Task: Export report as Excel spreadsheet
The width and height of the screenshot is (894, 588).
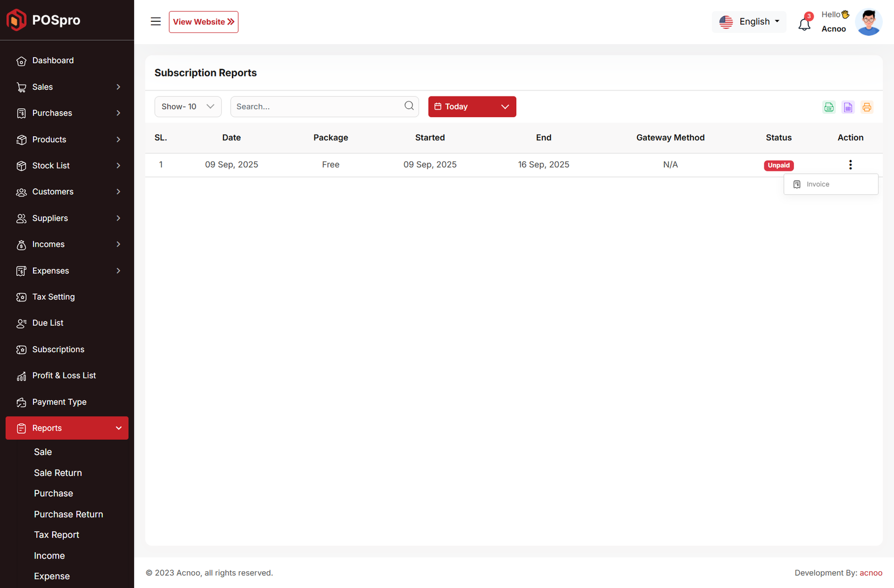Action: tap(848, 107)
